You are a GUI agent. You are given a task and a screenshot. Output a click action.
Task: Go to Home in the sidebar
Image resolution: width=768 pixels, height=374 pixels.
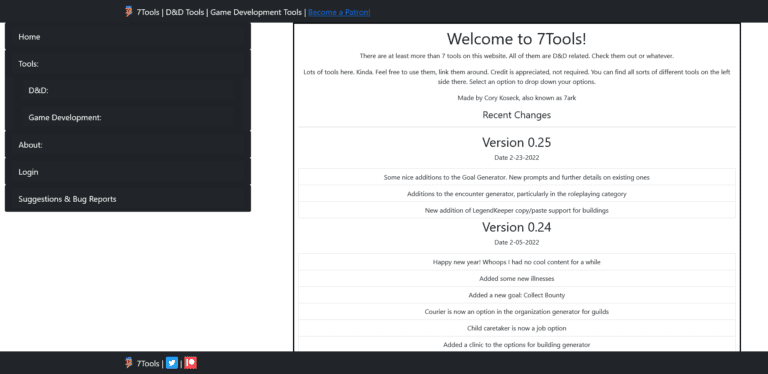[128, 37]
